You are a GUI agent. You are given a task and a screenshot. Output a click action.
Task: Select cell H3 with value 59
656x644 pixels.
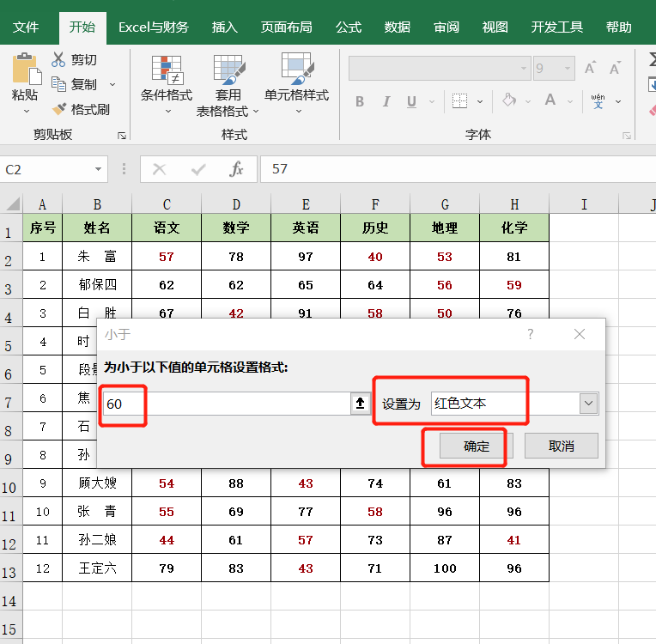514,285
